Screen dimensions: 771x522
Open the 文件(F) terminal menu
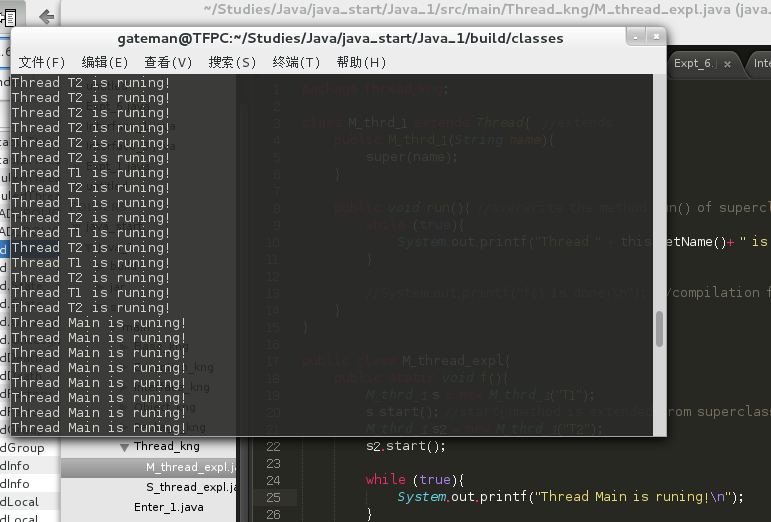42,62
